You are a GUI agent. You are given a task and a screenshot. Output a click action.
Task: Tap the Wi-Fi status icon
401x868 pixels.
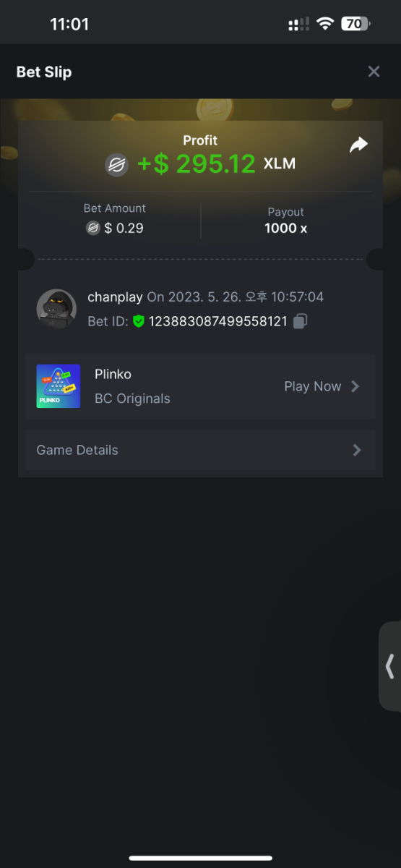tap(325, 24)
